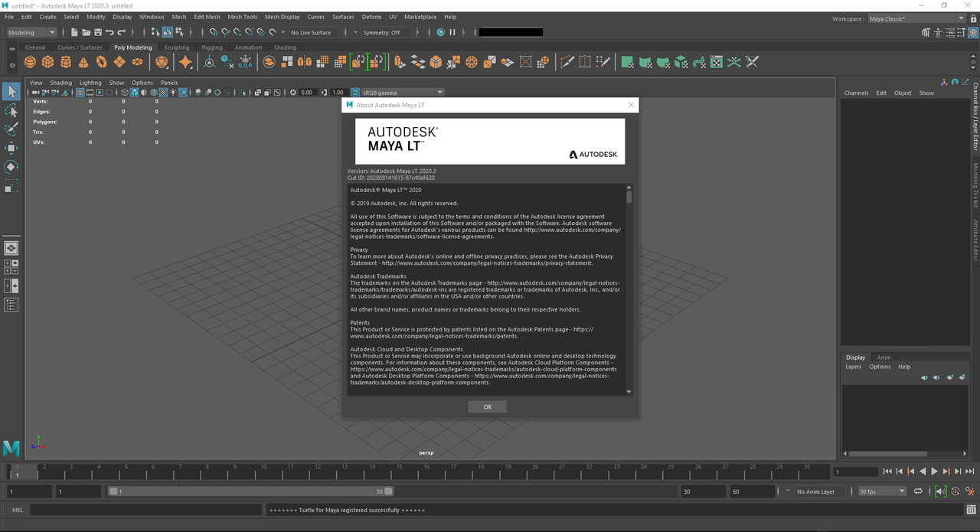Open the 30 fps frame rate dropdown
Screen dimensions: 980x532
(x=882, y=491)
